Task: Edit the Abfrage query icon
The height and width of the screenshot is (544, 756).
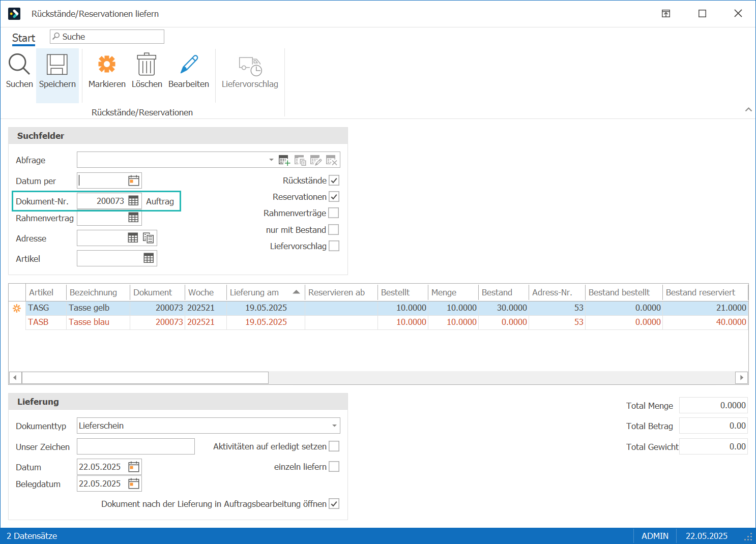Action: [x=316, y=160]
